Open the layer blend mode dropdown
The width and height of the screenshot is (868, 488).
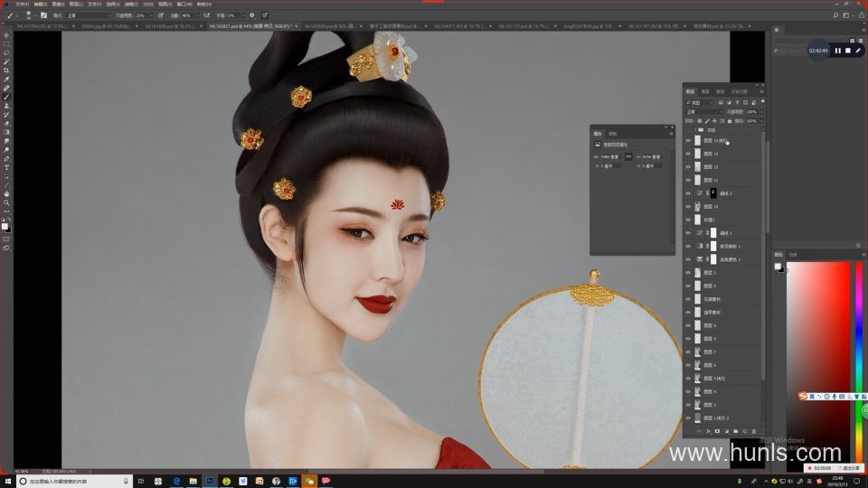[704, 112]
